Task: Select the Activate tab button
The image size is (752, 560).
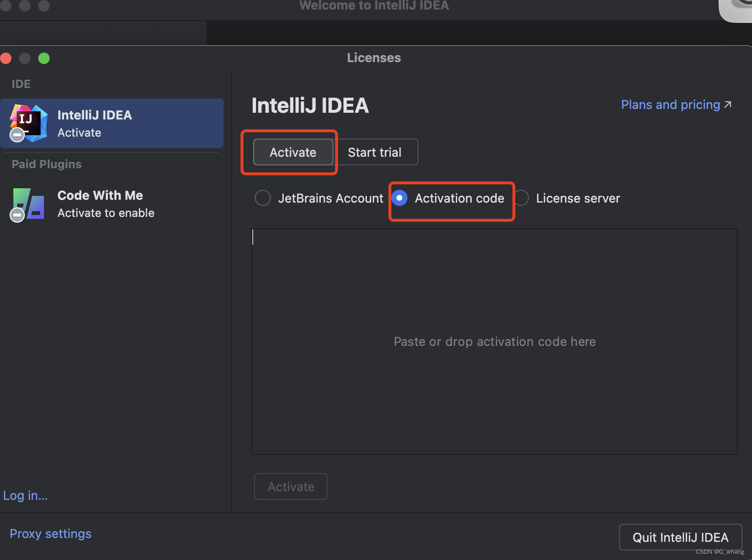Action: point(293,152)
